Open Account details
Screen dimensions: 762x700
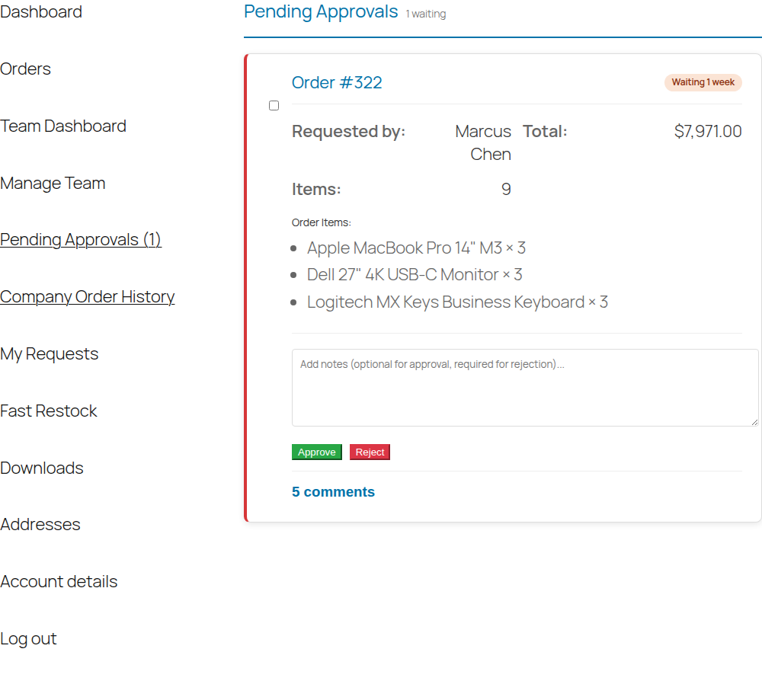[x=59, y=581]
